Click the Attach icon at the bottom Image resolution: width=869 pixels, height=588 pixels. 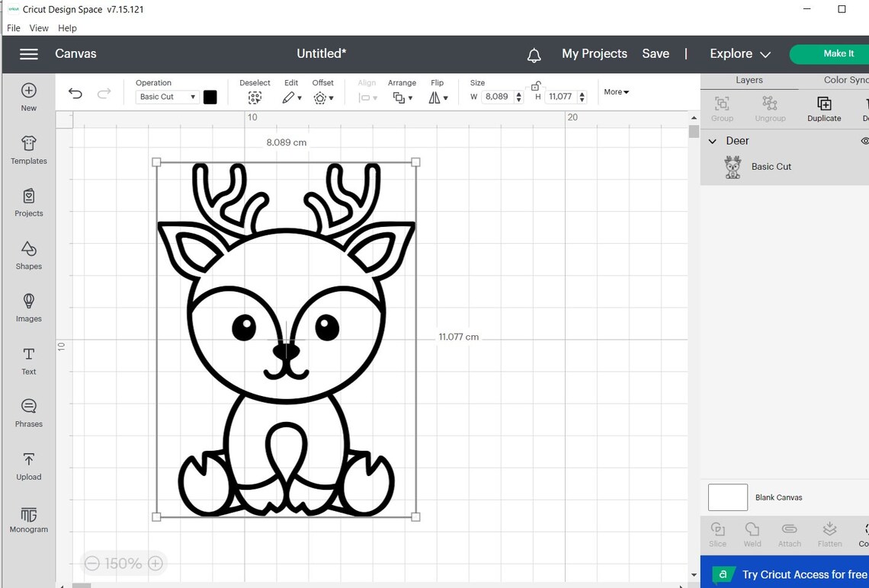[789, 533]
